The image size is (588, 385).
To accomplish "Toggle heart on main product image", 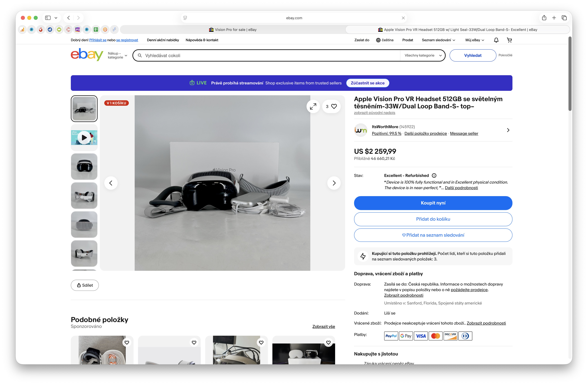I will (334, 106).
